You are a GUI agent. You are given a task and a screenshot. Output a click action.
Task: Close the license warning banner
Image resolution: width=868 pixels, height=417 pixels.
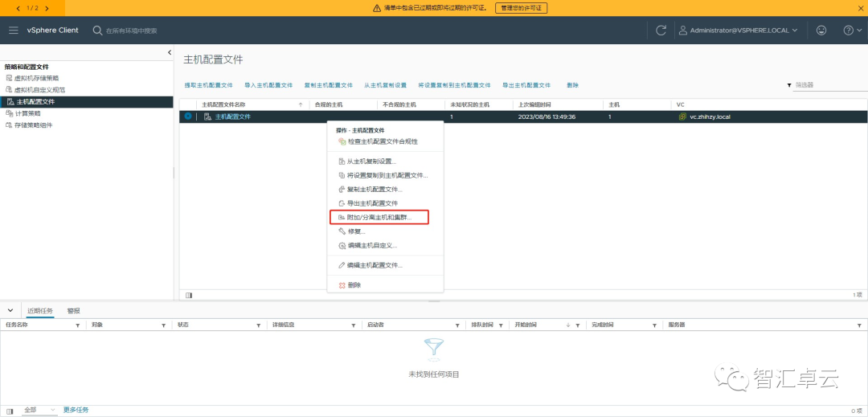pos(860,8)
